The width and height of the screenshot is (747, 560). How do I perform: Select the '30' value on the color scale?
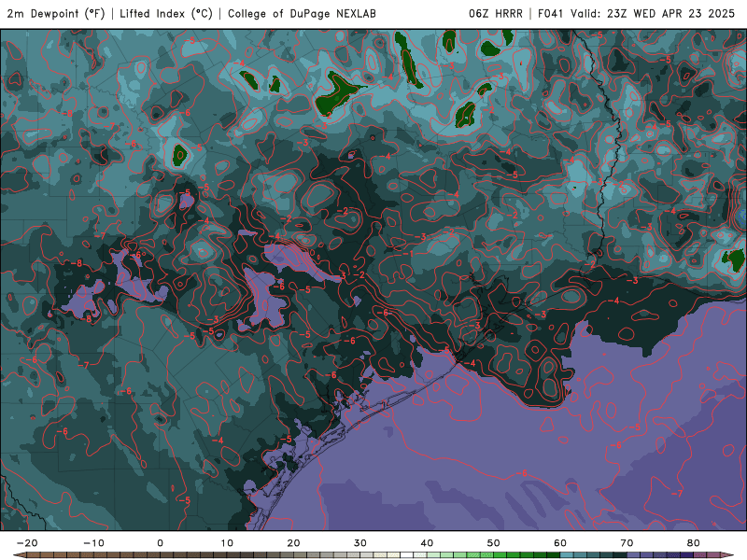pos(360,543)
